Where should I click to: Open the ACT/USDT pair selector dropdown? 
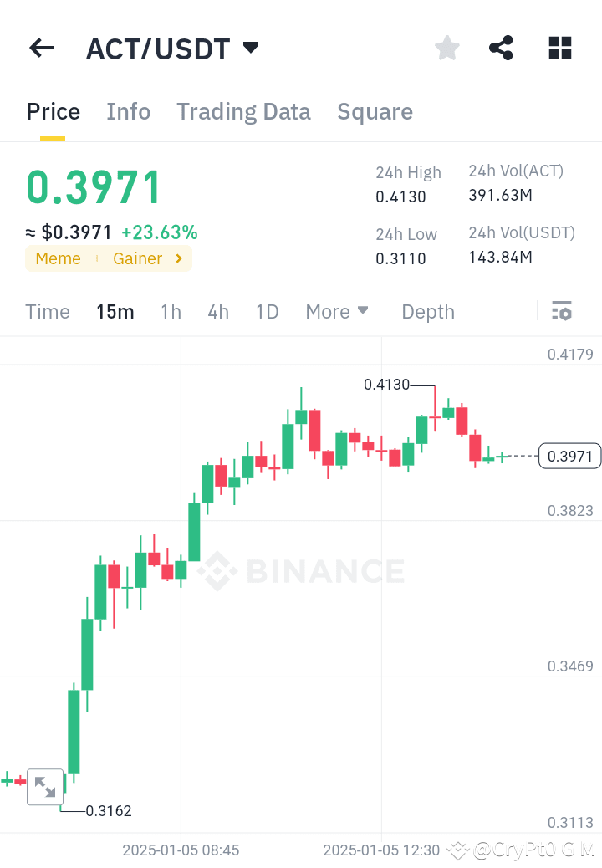pos(250,48)
